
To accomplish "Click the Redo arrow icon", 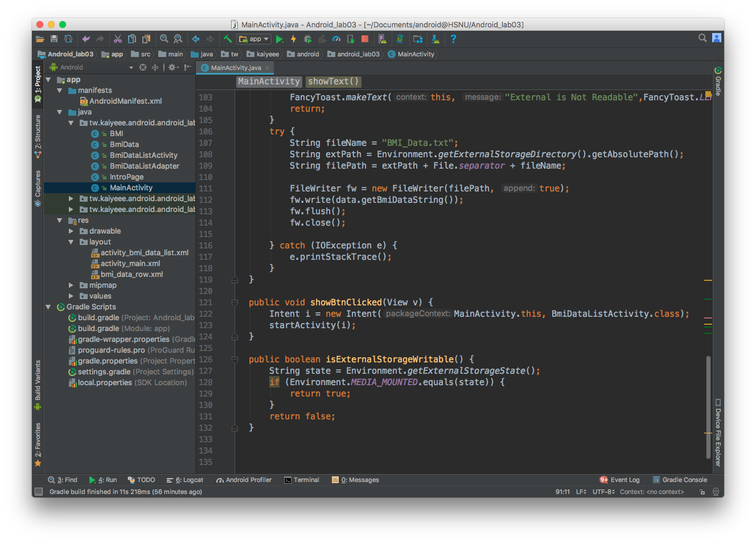I will pos(100,39).
